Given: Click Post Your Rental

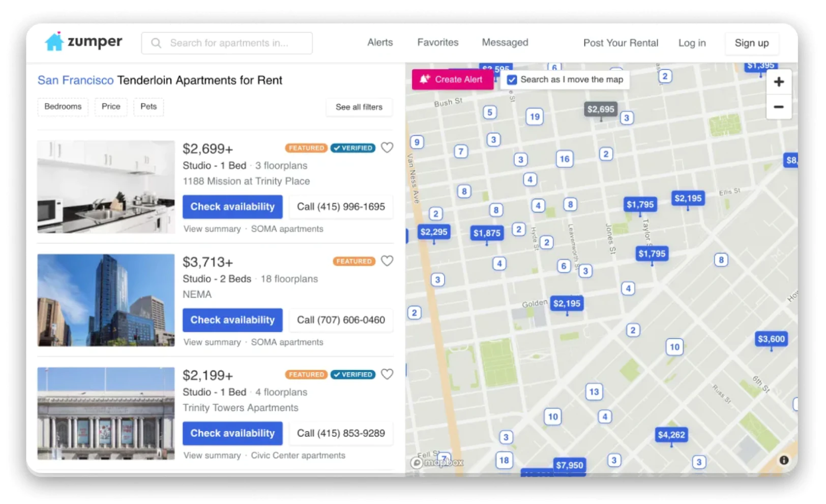Looking at the screenshot, I should coord(621,43).
